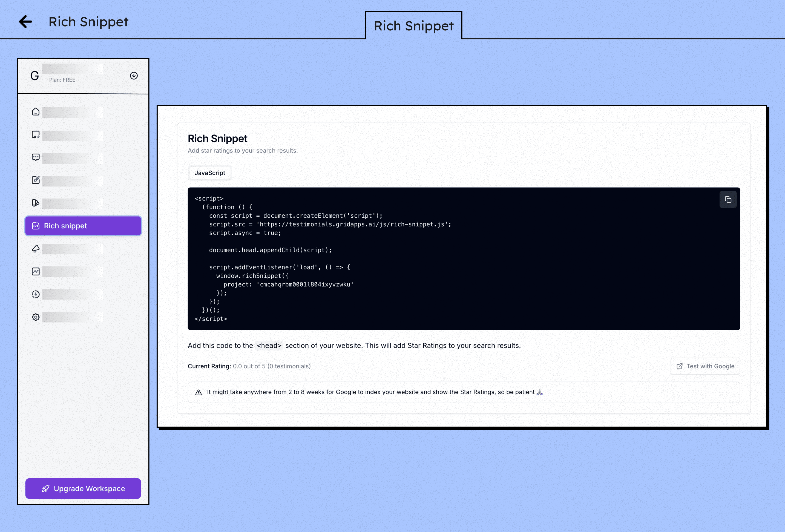The width and height of the screenshot is (785, 532).
Task: Click the megaphone icon in sidebar
Action: (x=36, y=249)
